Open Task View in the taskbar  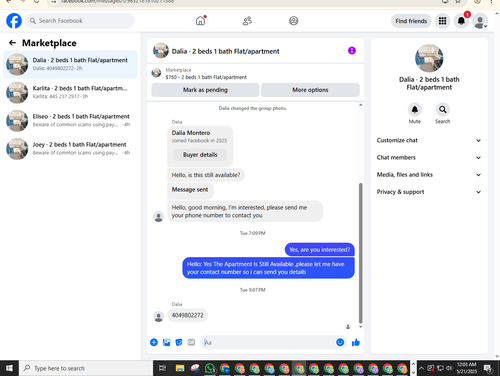point(162,368)
